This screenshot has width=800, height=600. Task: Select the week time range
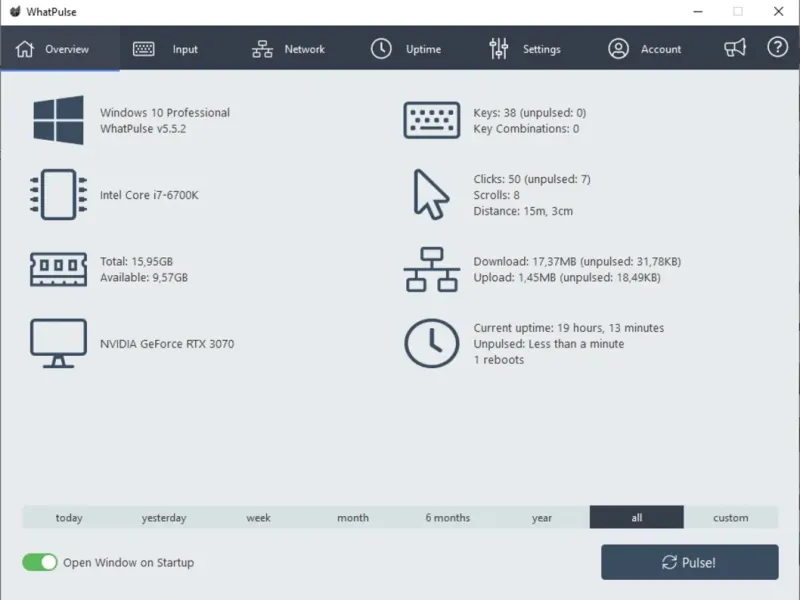[x=258, y=517]
